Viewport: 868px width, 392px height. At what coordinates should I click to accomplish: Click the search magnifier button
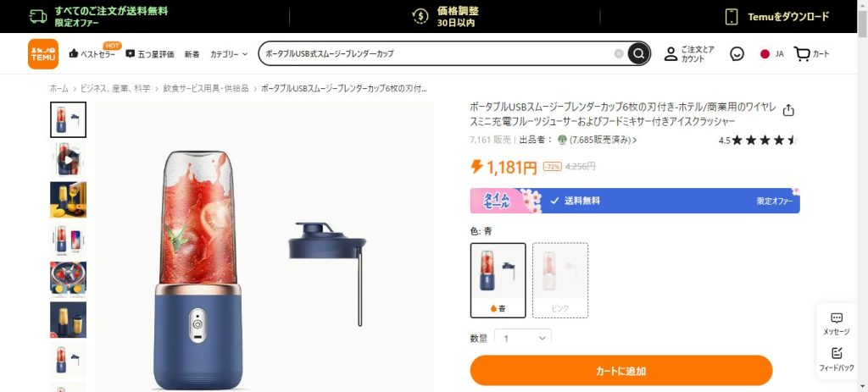coord(639,53)
